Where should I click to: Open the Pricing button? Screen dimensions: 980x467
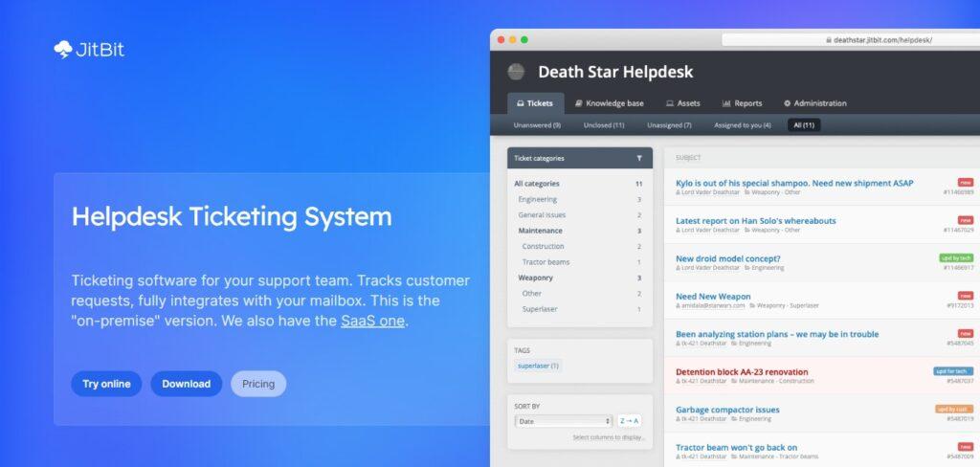[258, 384]
